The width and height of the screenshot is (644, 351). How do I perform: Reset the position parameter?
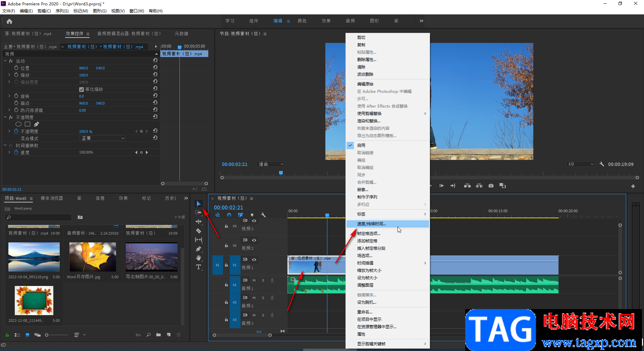pos(155,67)
